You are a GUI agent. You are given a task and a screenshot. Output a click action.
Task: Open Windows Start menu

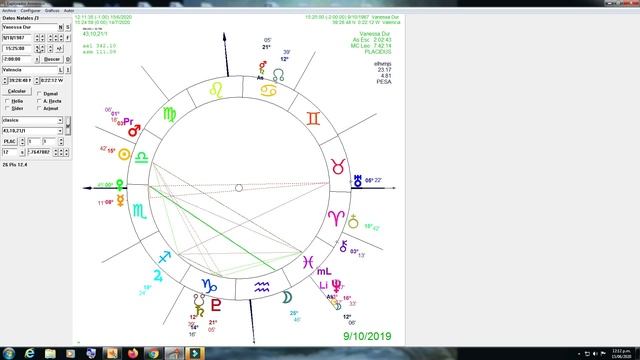coord(9,353)
